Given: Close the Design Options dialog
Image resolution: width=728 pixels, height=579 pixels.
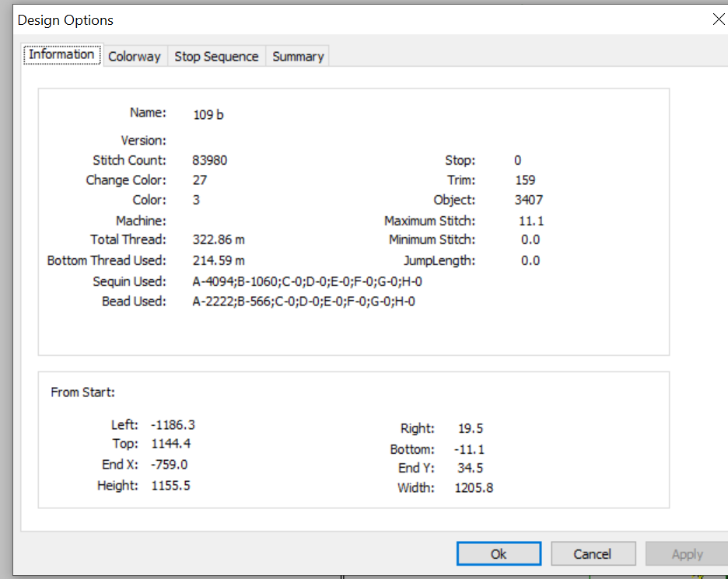Looking at the screenshot, I should click(x=718, y=19).
